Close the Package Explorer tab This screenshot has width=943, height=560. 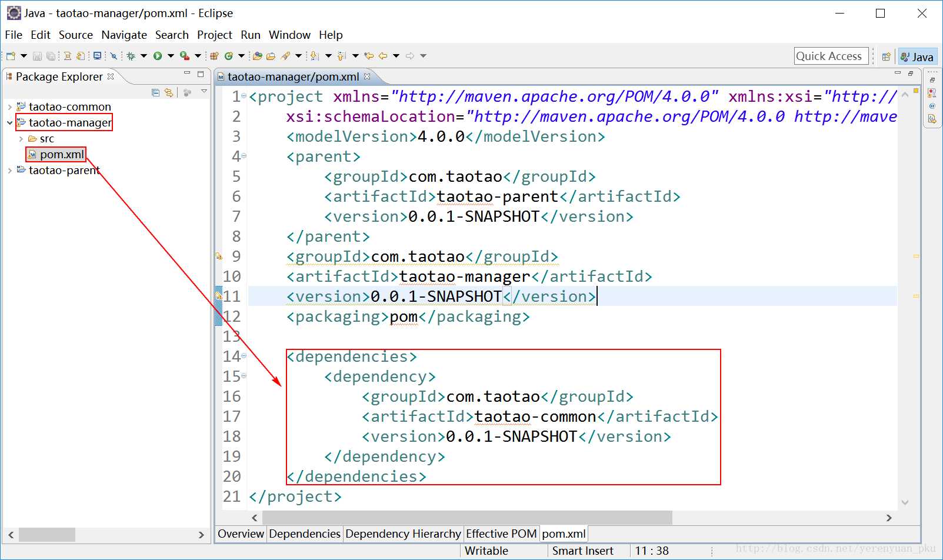click(x=111, y=76)
